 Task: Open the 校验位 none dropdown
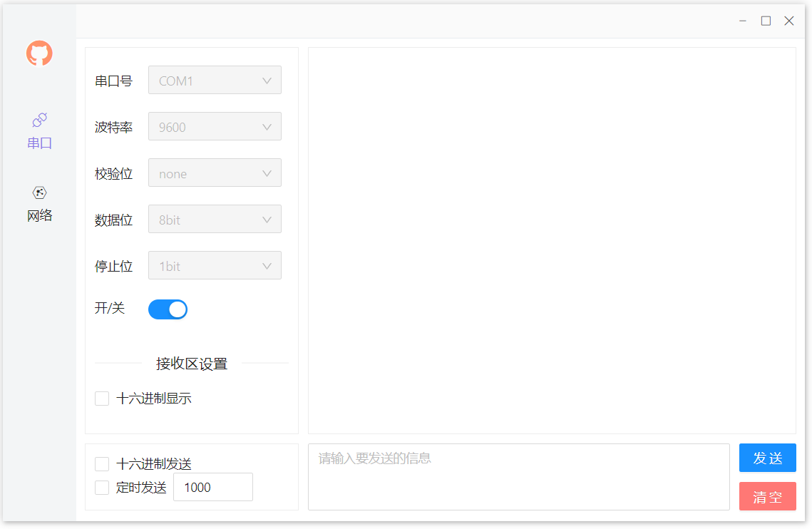coord(215,173)
